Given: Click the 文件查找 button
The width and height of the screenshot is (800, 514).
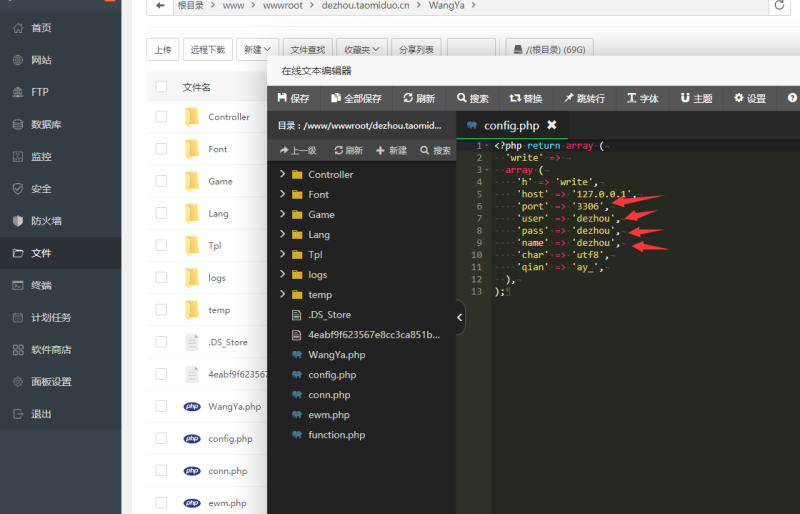Looking at the screenshot, I should click(x=308, y=50).
